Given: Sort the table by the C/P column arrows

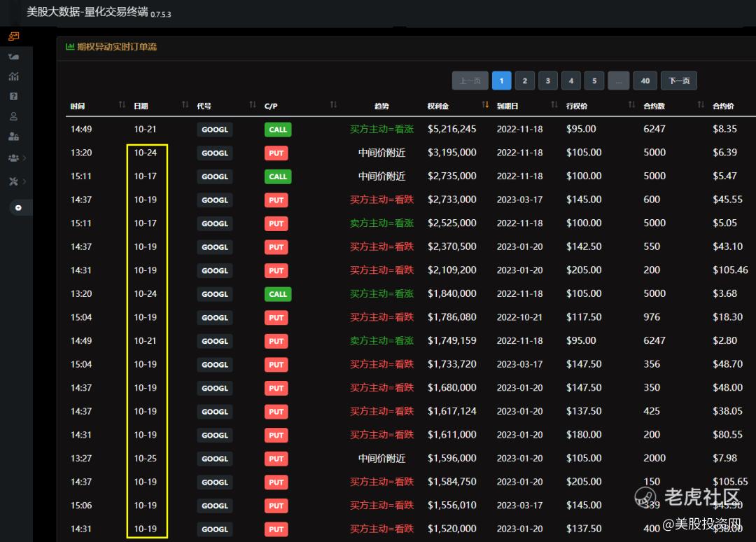Looking at the screenshot, I should click(334, 104).
